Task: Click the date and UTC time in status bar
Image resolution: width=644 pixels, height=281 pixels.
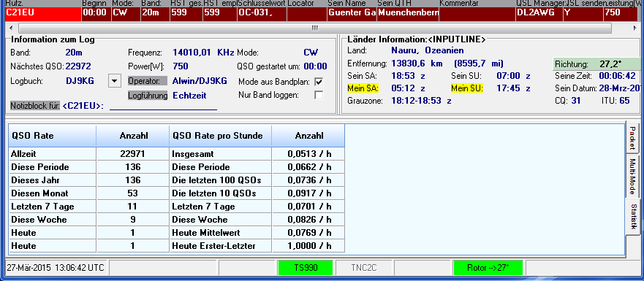Action: pyautogui.click(x=56, y=268)
